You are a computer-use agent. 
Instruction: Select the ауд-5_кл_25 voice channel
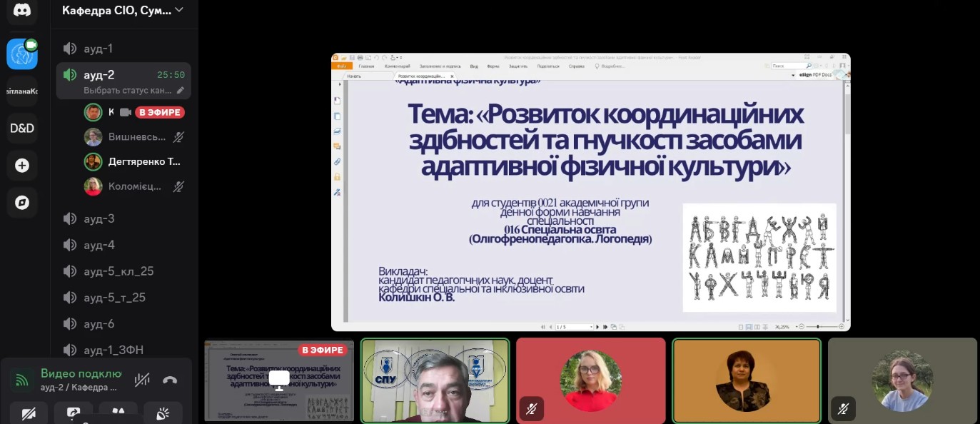tap(118, 271)
